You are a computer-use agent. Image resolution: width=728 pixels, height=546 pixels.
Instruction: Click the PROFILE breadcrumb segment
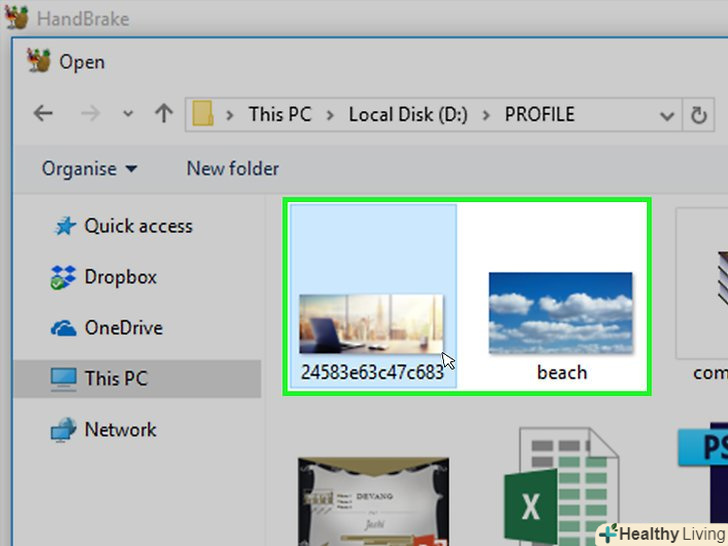pyautogui.click(x=540, y=114)
